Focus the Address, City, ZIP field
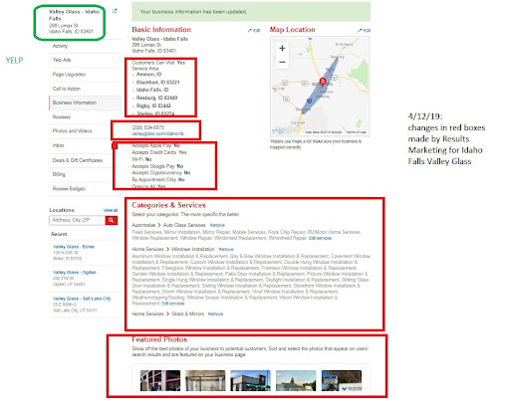The height and width of the screenshot is (420, 510). pos(77,220)
